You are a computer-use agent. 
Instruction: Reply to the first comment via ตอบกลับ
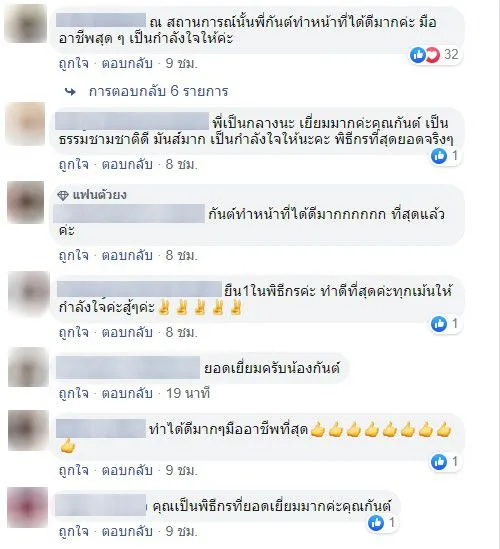[127, 64]
